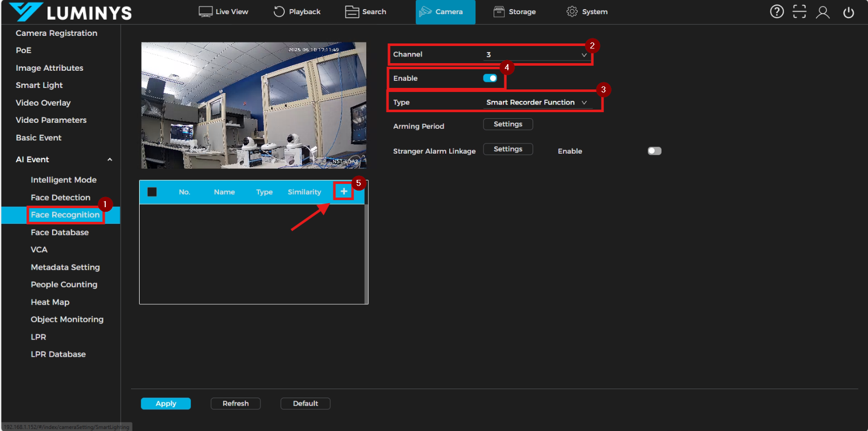Screen dimensions: 868x431
Task: Open Arming Period Settings button
Action: 507,124
